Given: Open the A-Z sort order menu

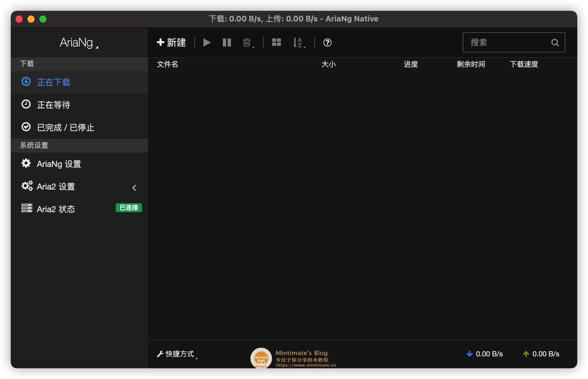Looking at the screenshot, I should (299, 43).
